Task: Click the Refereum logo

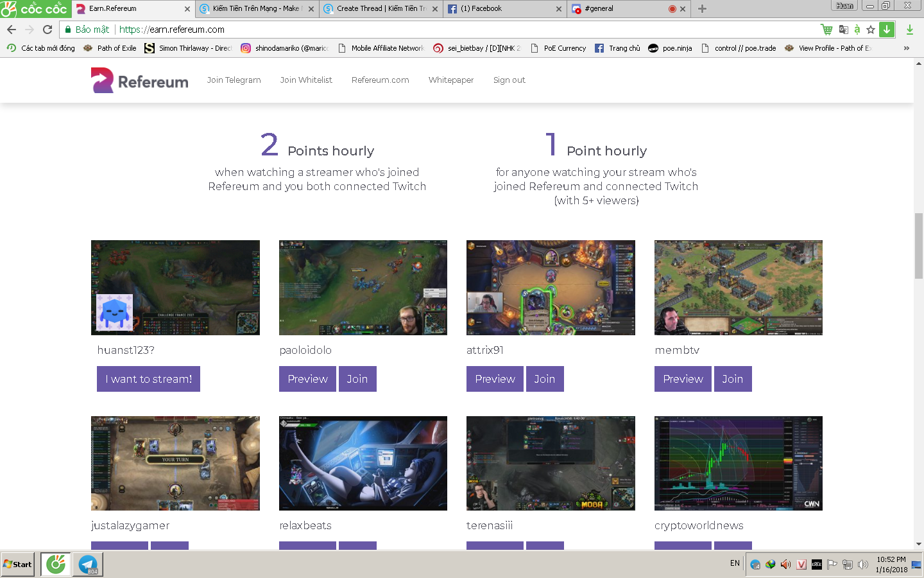Action: tap(140, 80)
